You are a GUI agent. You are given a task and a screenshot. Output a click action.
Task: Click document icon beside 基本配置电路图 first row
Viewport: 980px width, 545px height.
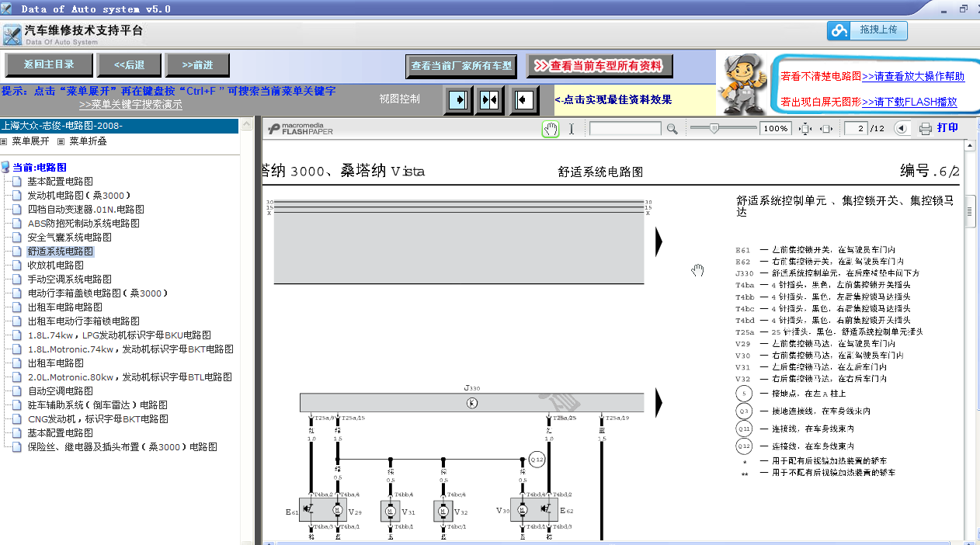click(x=17, y=182)
